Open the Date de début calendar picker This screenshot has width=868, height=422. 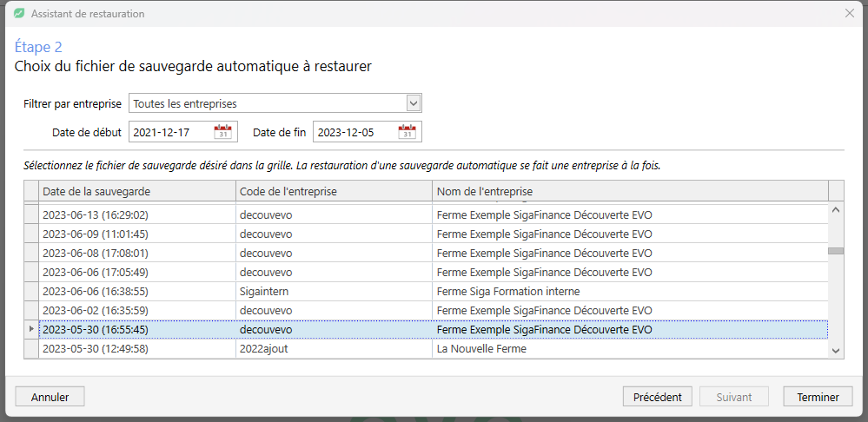pyautogui.click(x=222, y=132)
